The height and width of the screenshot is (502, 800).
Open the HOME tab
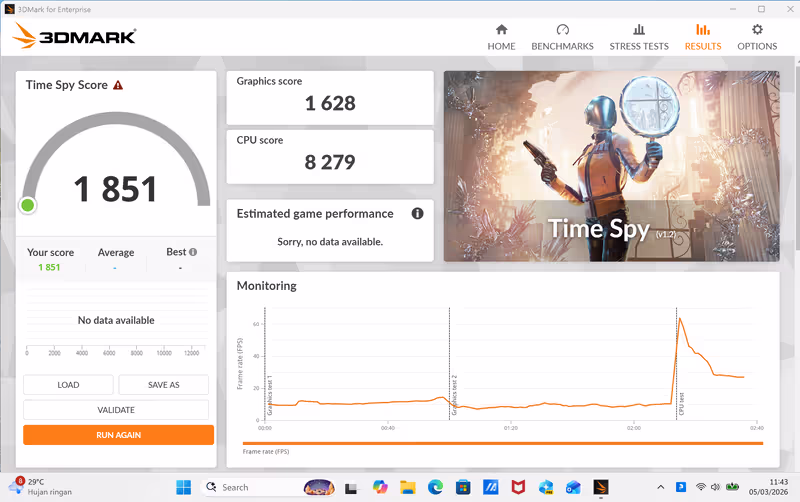pyautogui.click(x=501, y=37)
